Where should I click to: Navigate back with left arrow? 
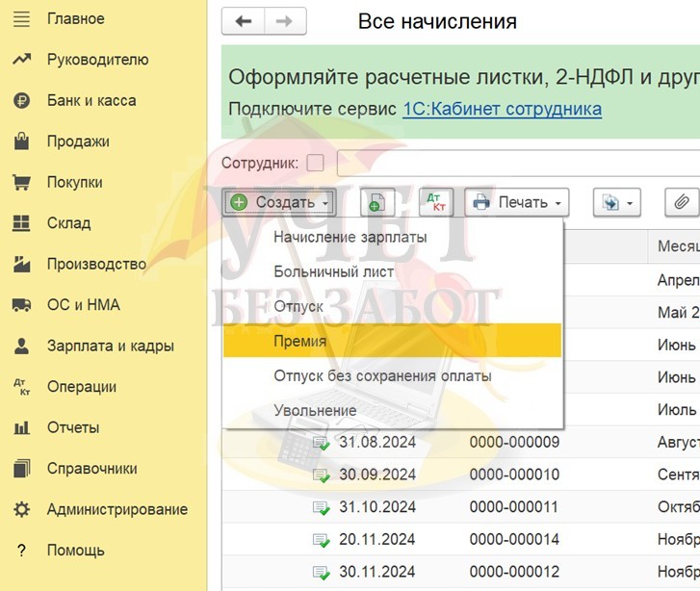pos(243,21)
